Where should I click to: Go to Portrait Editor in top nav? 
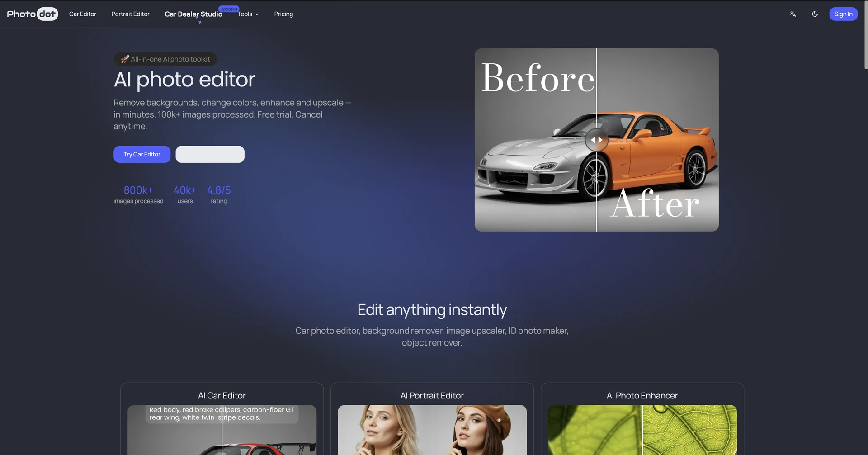click(130, 14)
